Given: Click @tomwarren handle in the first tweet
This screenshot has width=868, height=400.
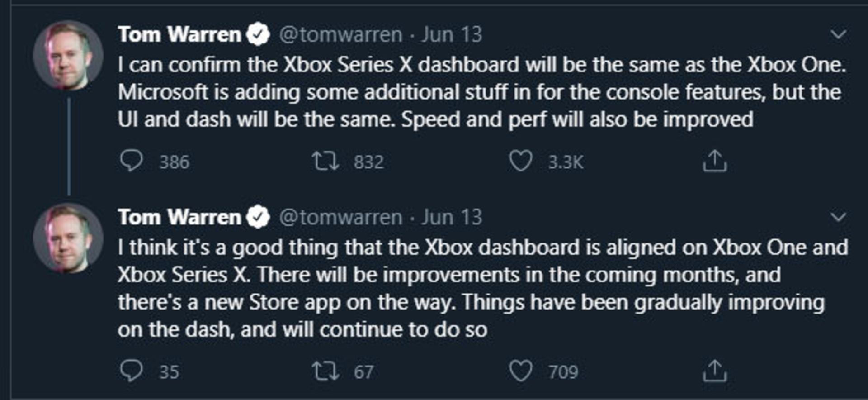Looking at the screenshot, I should [340, 35].
